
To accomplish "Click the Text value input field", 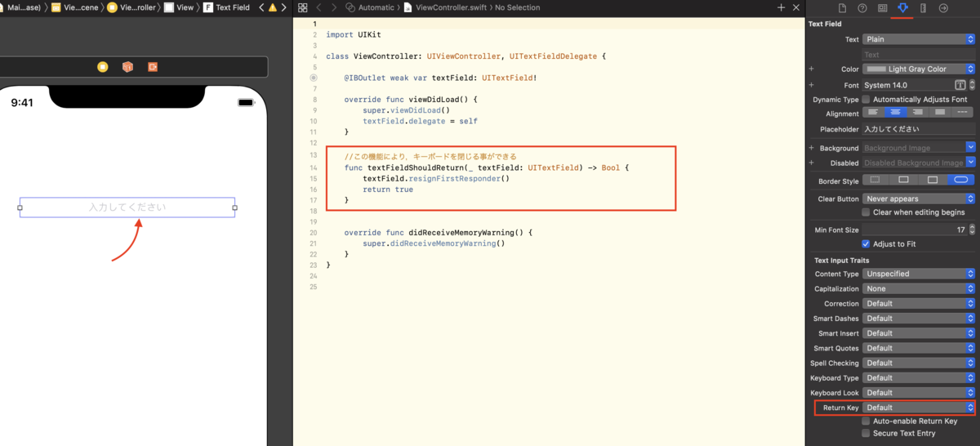I will (919, 55).
